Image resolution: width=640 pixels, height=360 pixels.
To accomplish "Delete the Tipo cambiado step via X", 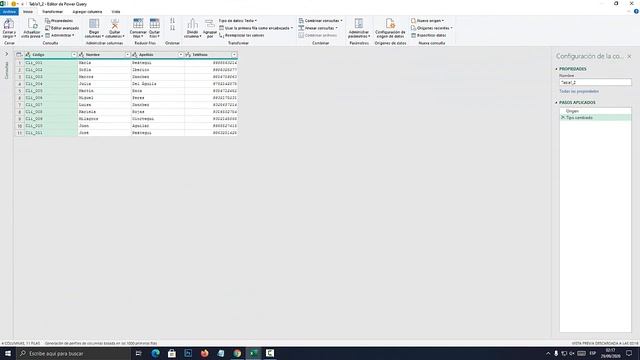I will click(563, 118).
